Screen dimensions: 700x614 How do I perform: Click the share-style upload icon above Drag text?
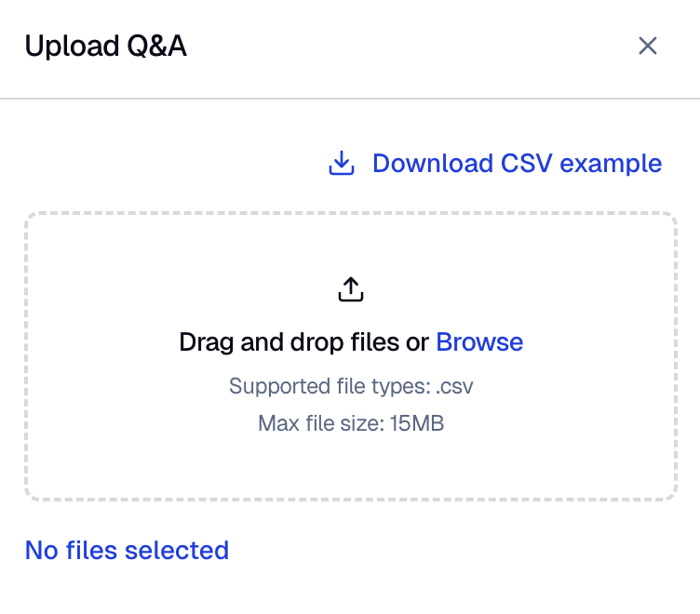[351, 289]
